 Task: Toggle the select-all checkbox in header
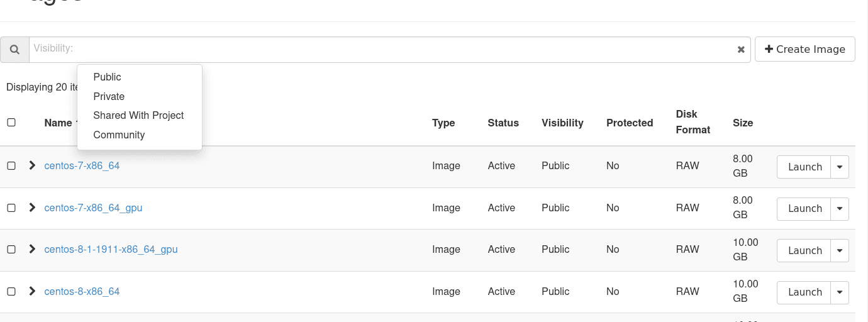click(x=11, y=123)
